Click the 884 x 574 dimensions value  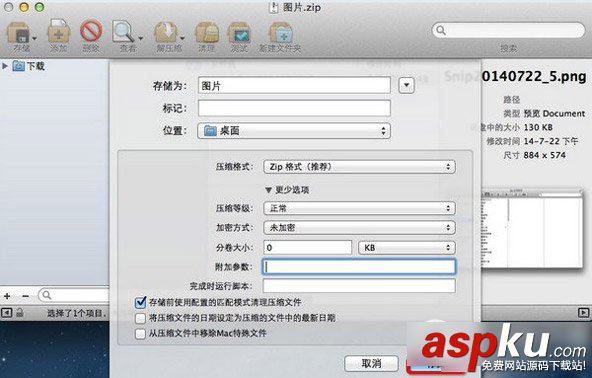[x=544, y=155]
